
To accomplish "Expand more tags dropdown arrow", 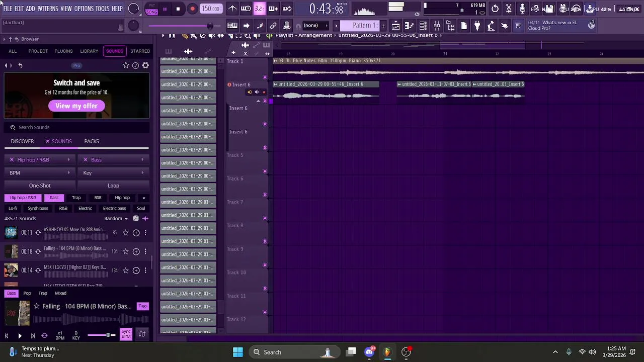I will pyautogui.click(x=143, y=198).
